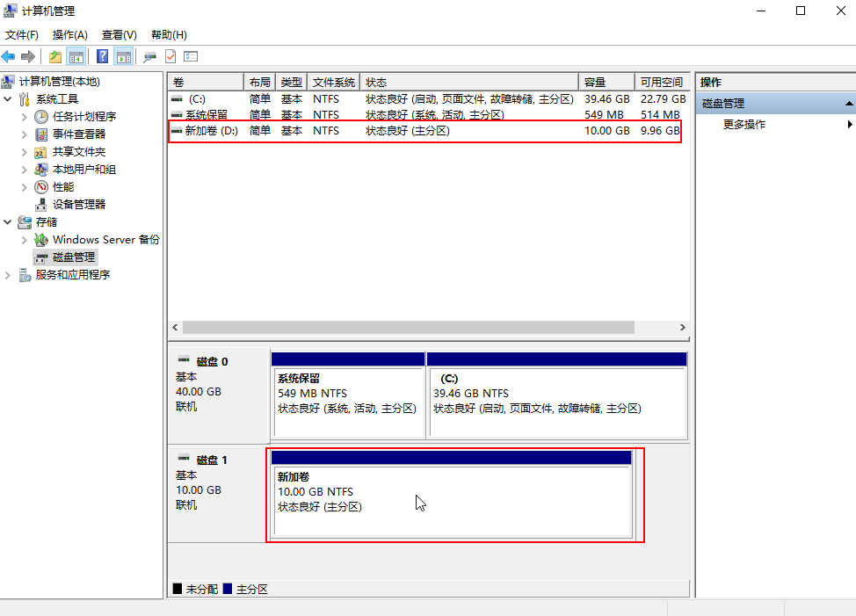The width and height of the screenshot is (856, 616).
Task: Select the 系统保留 volume row
Action: point(425,115)
